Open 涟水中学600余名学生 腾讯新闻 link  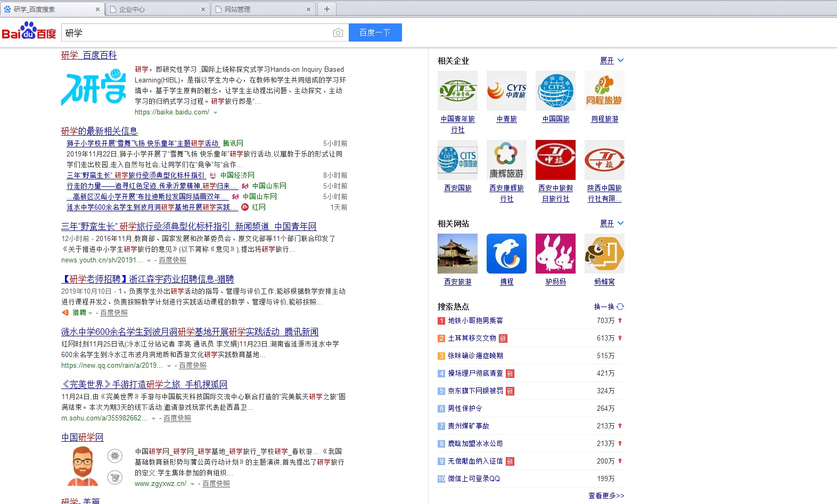(190, 332)
